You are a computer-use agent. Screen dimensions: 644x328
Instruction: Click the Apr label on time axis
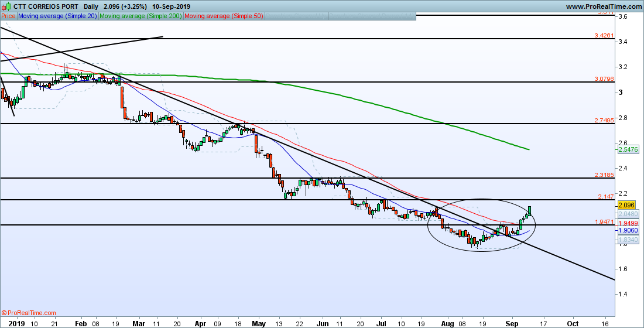tap(201, 323)
